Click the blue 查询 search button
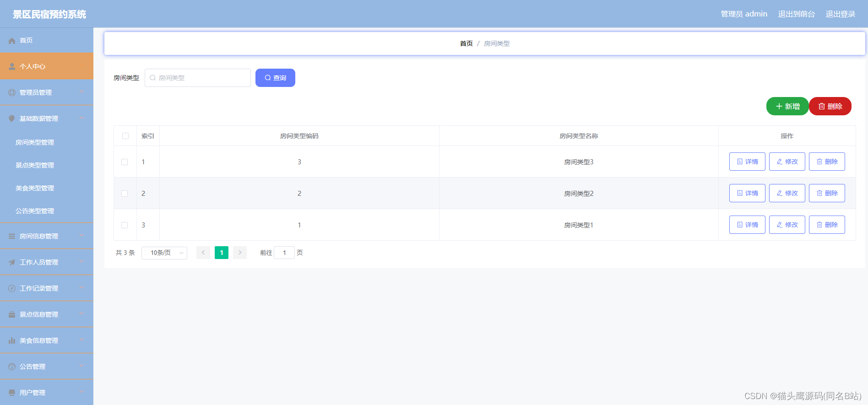 tap(275, 78)
